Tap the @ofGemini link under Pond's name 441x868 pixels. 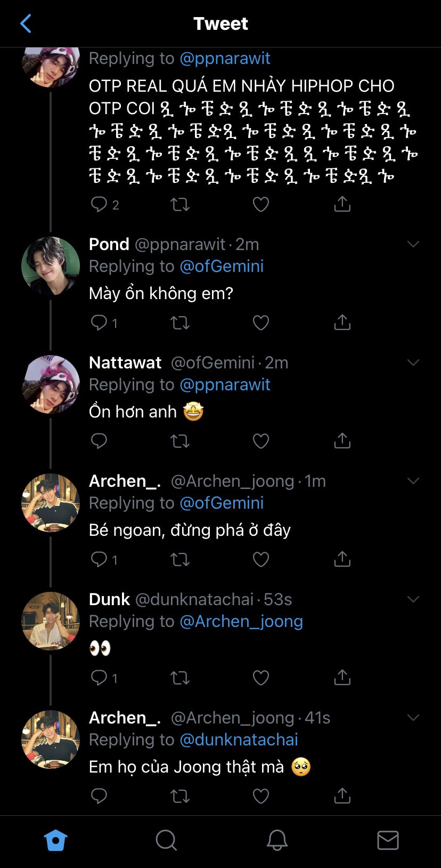pyautogui.click(x=222, y=266)
